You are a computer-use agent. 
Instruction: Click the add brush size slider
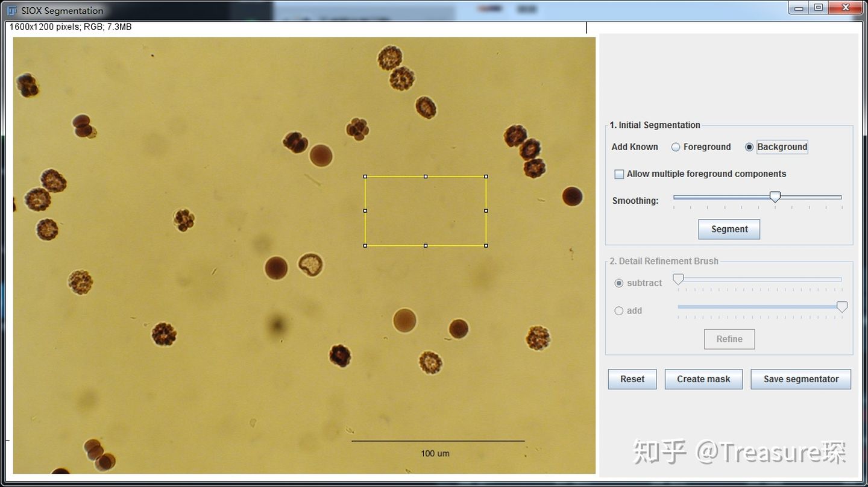tap(759, 307)
